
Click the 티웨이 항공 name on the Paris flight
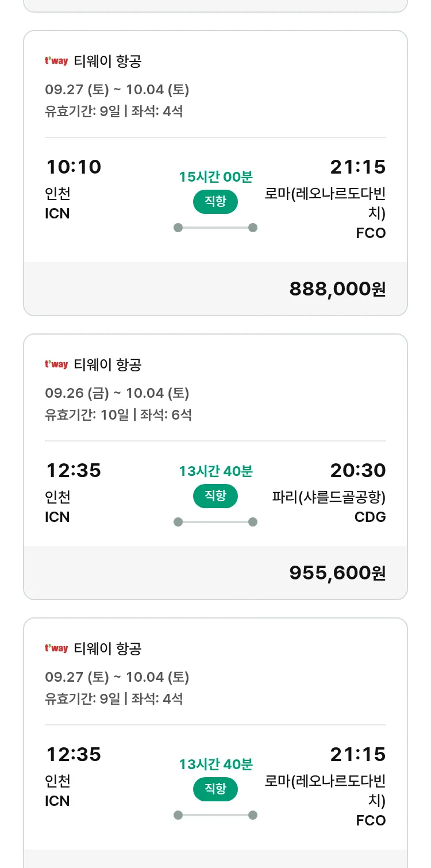tap(107, 364)
